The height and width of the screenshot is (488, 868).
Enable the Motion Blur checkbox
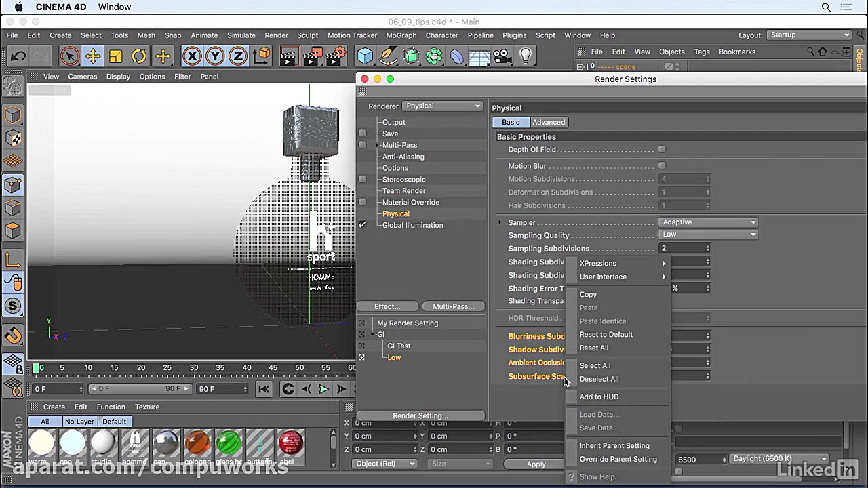click(662, 165)
